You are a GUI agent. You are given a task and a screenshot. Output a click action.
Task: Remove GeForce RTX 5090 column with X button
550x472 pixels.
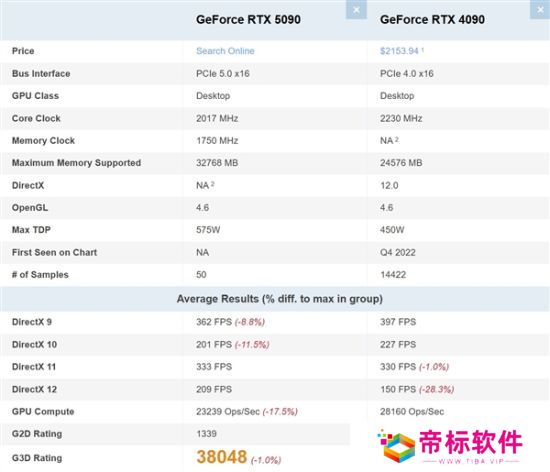tap(356, 9)
